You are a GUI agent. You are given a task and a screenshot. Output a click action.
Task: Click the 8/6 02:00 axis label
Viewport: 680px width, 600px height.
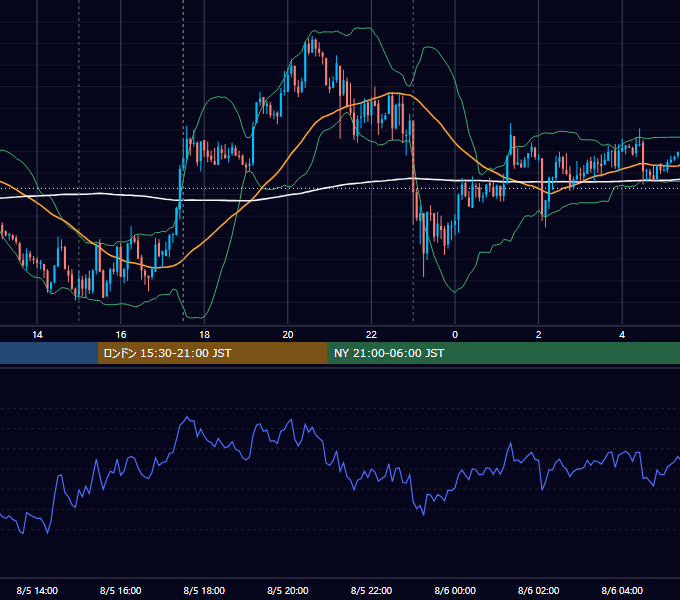(x=539, y=590)
